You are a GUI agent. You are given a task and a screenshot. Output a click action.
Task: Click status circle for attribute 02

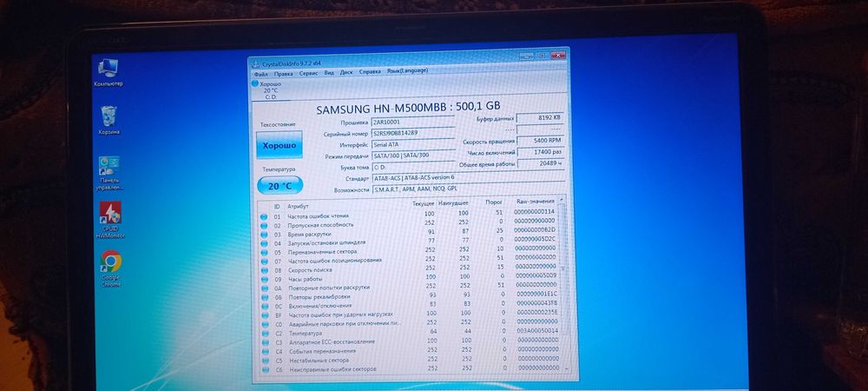pos(264,226)
